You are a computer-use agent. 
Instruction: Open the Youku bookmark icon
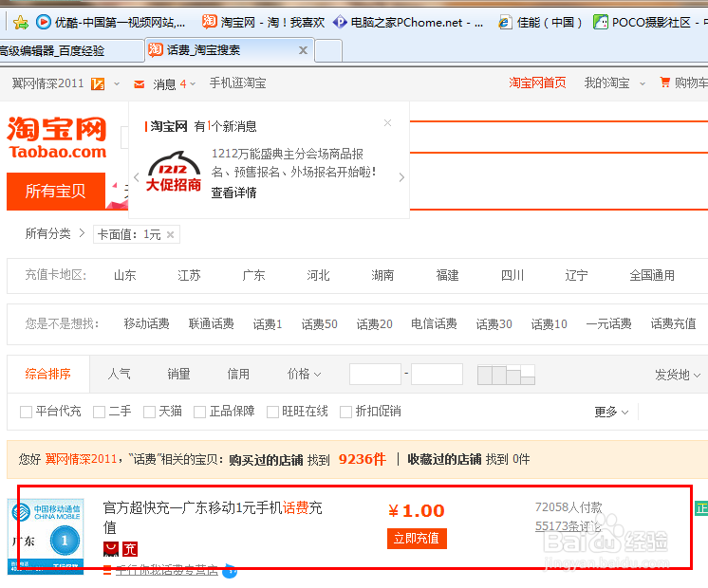(x=44, y=22)
